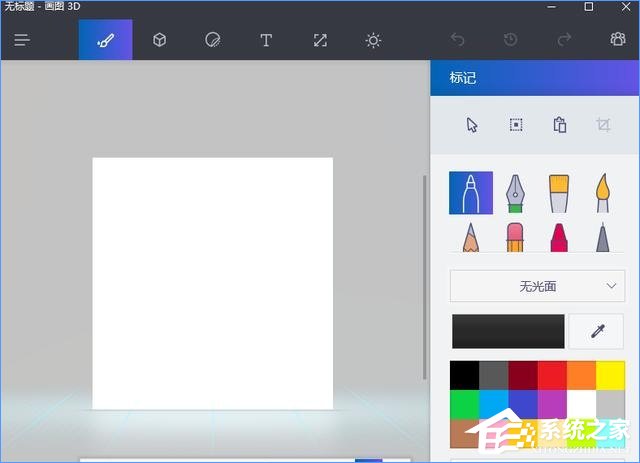Open the Stickers tab

212,40
